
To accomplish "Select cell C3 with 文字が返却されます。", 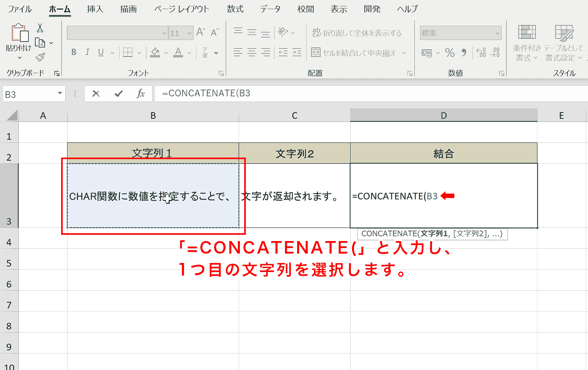I will click(294, 196).
